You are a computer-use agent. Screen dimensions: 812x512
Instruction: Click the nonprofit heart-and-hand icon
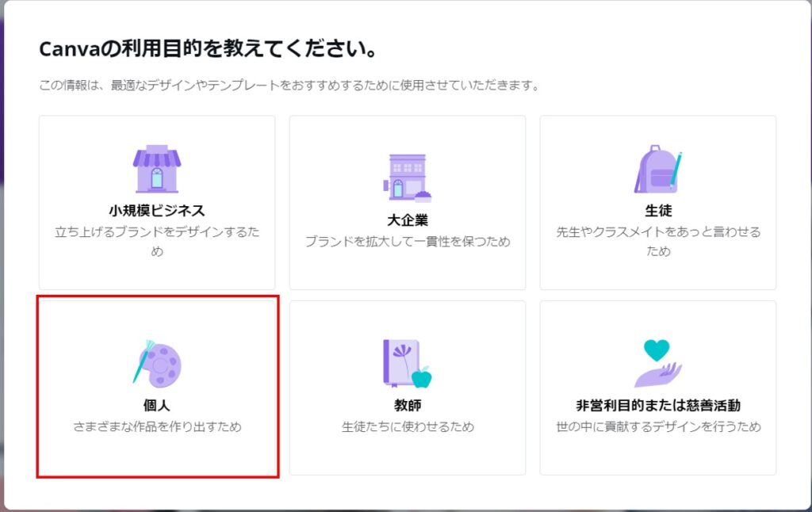(658, 364)
